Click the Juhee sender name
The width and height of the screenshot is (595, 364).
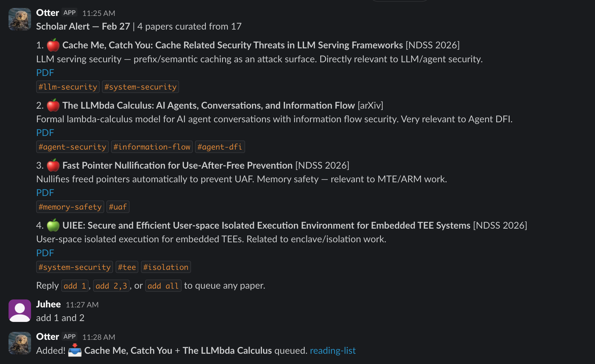click(48, 304)
